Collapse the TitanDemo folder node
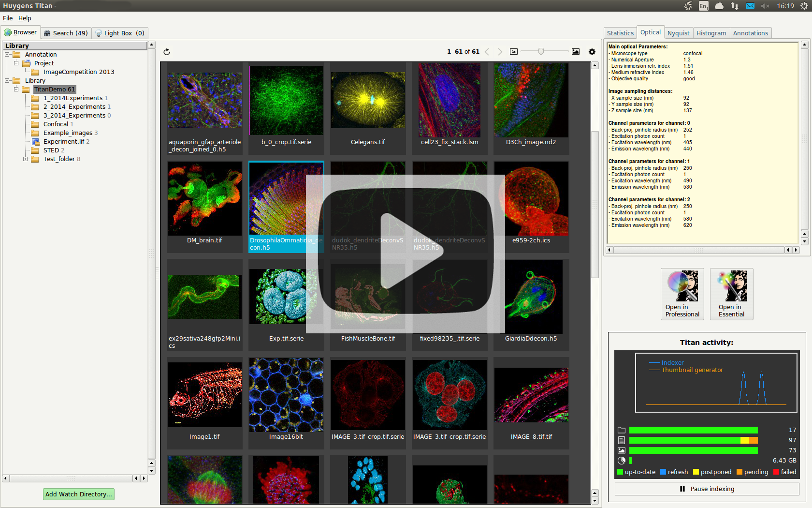 [x=16, y=90]
